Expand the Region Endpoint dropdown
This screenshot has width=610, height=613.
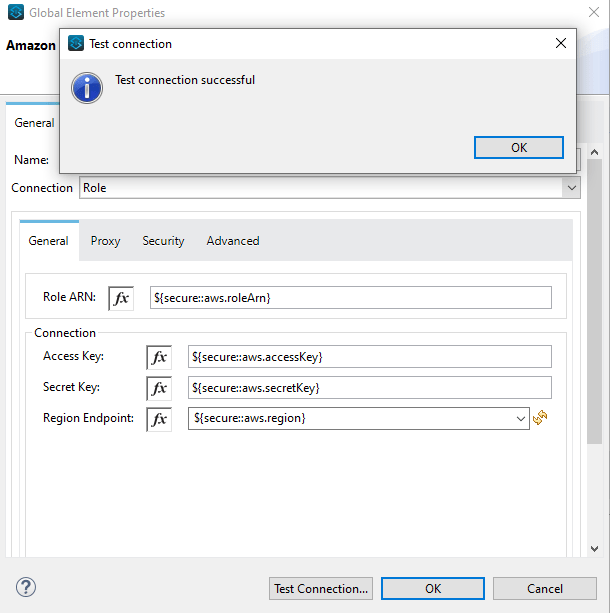tap(520, 419)
